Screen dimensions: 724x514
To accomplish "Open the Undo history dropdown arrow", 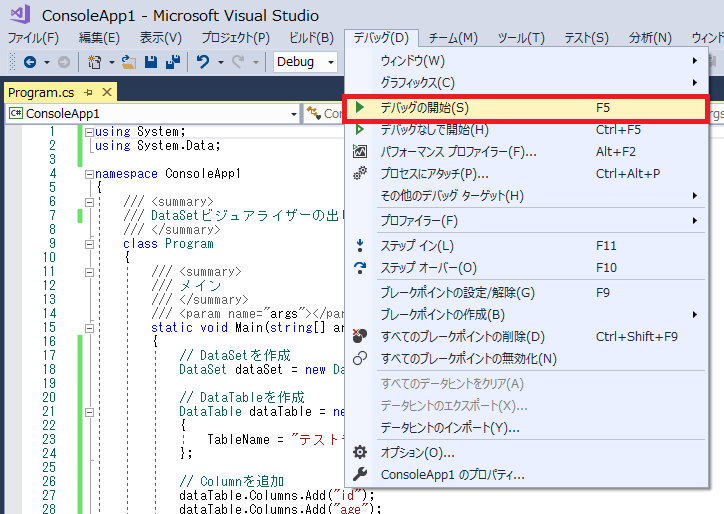I will click(221, 62).
